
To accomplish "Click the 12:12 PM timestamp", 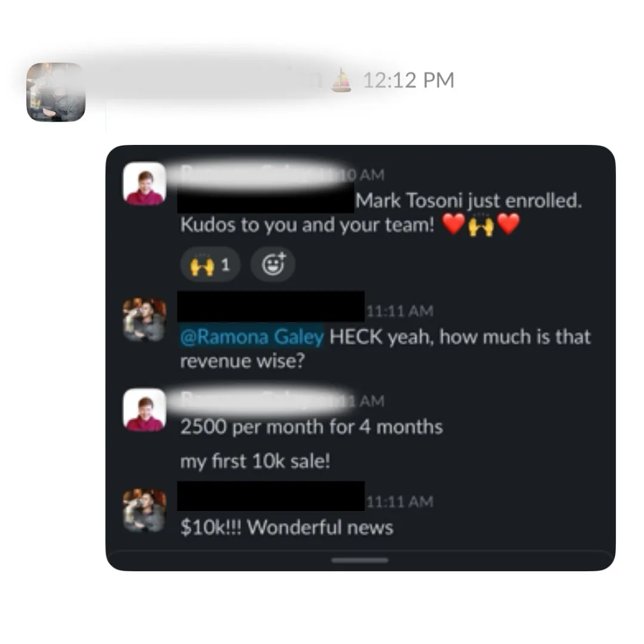I will click(x=408, y=80).
